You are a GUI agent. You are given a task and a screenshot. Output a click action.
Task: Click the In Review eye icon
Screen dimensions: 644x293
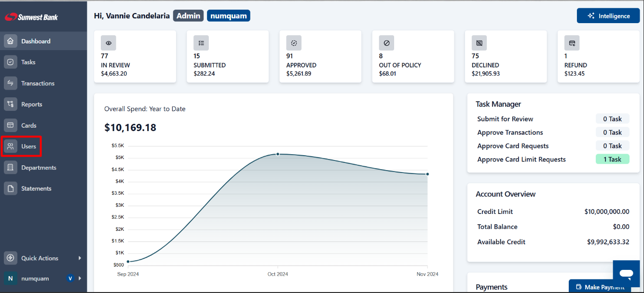(109, 43)
